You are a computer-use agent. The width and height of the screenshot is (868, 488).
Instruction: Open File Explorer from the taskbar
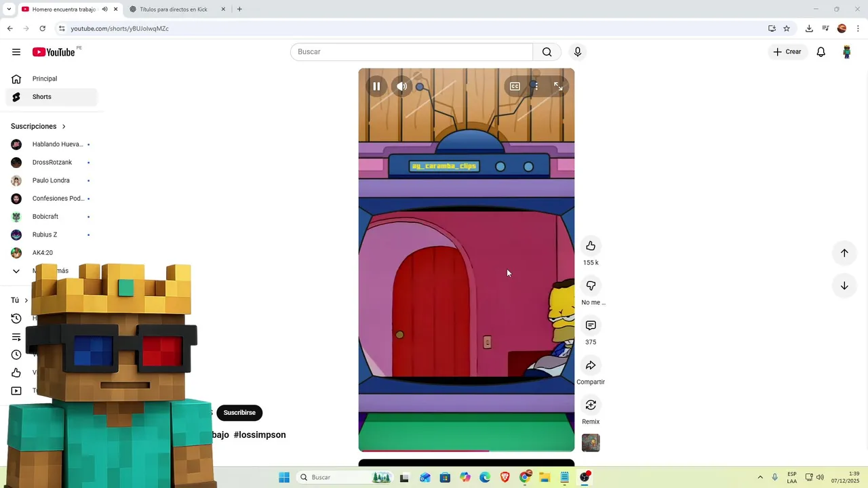point(545,477)
